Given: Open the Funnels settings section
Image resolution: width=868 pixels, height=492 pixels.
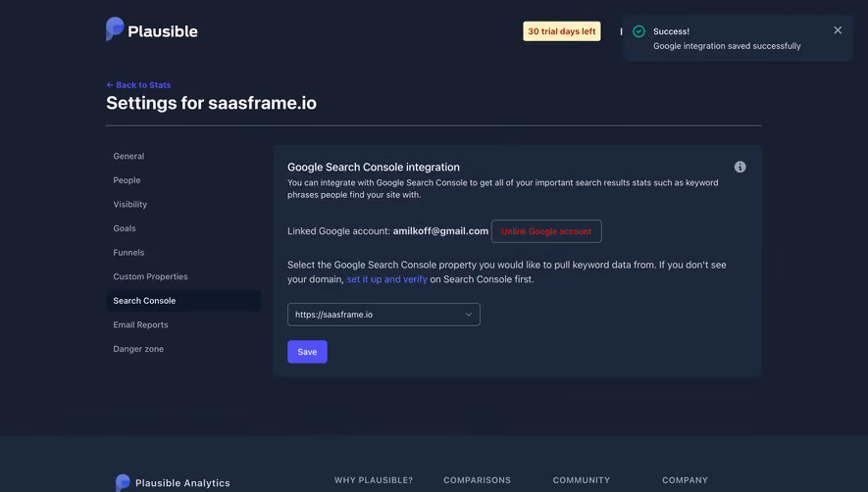Looking at the screenshot, I should 128,252.
